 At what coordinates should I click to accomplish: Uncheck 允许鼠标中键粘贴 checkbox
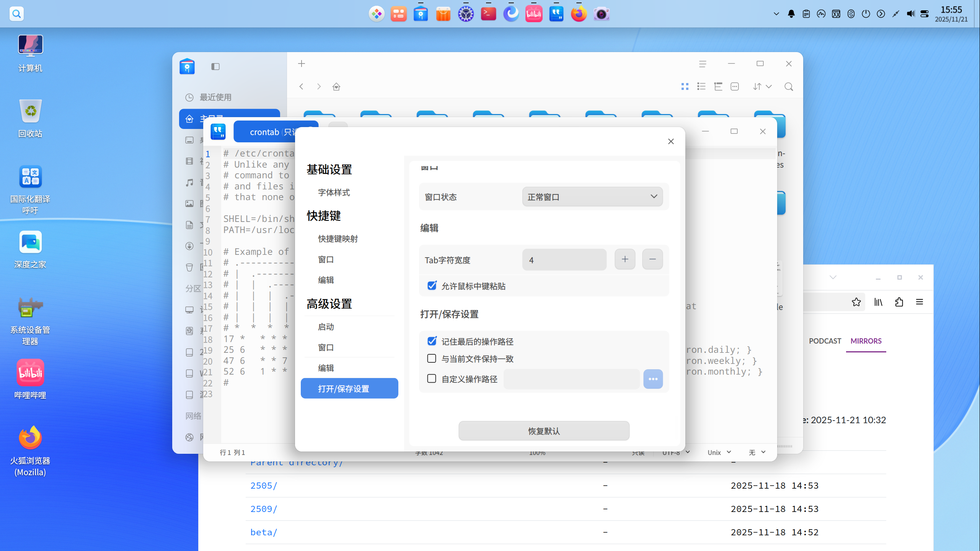(x=432, y=286)
